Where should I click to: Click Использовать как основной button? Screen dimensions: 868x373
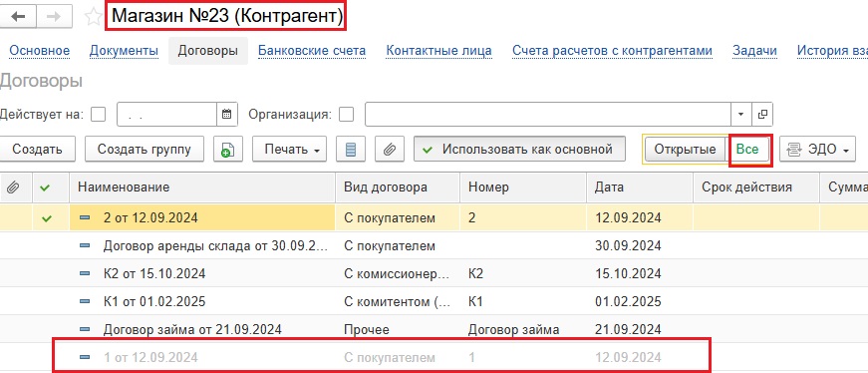(520, 149)
